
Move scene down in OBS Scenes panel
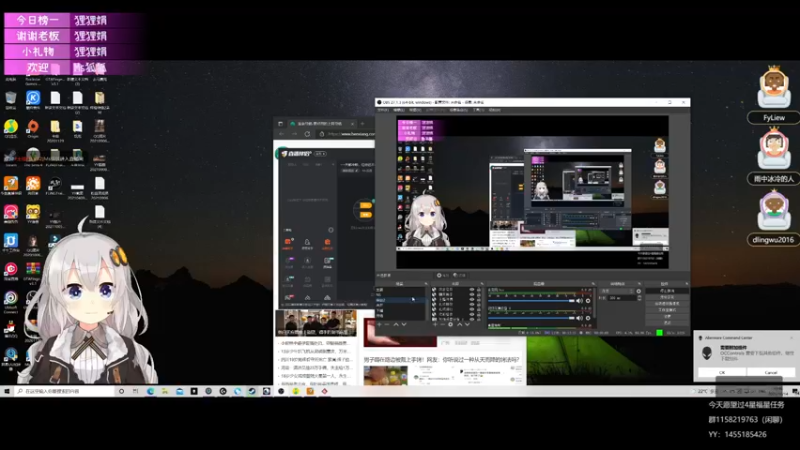[x=404, y=324]
